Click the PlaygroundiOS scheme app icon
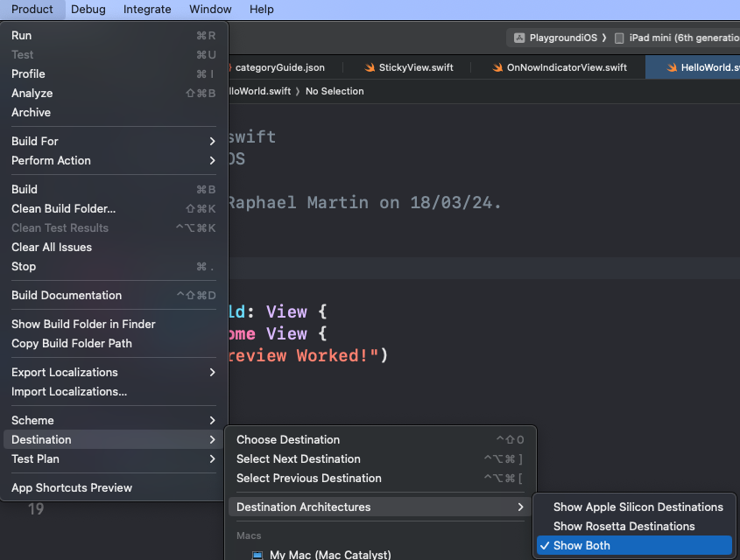Viewport: 740px width, 560px height. pos(519,38)
